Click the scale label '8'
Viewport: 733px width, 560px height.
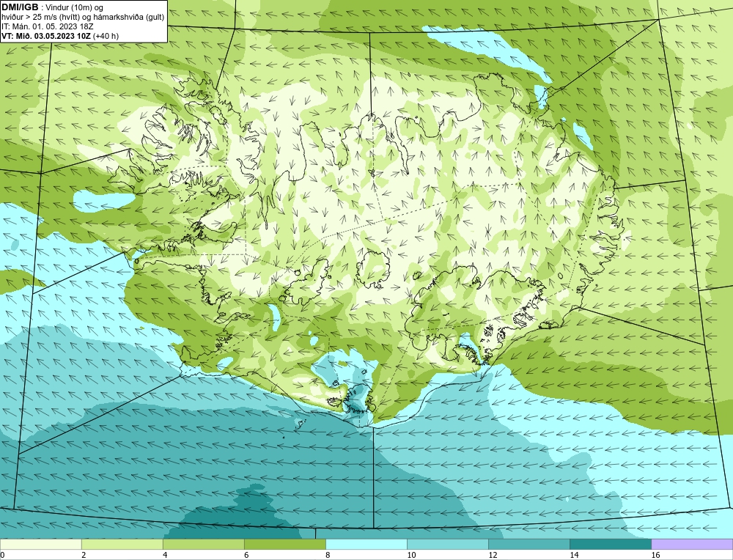[x=328, y=555]
